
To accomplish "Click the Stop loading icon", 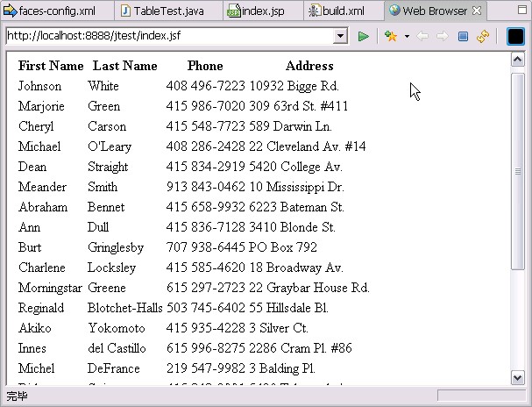I will pos(463,36).
